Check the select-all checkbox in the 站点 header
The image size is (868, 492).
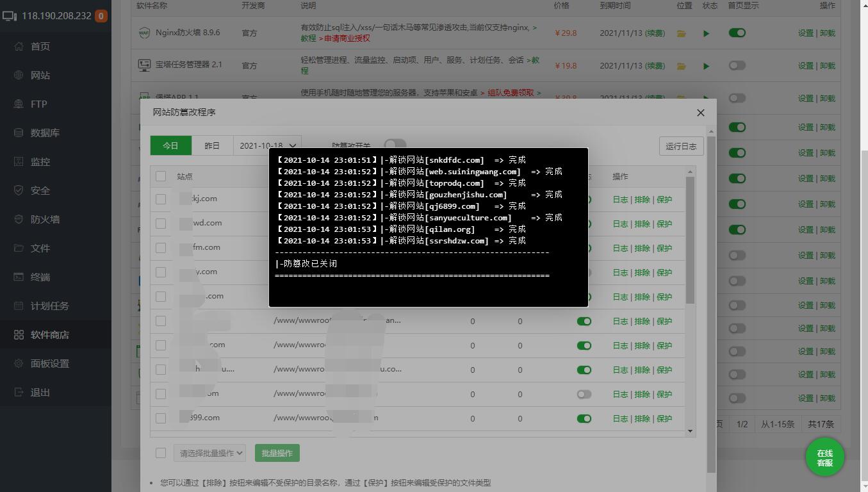tap(161, 176)
